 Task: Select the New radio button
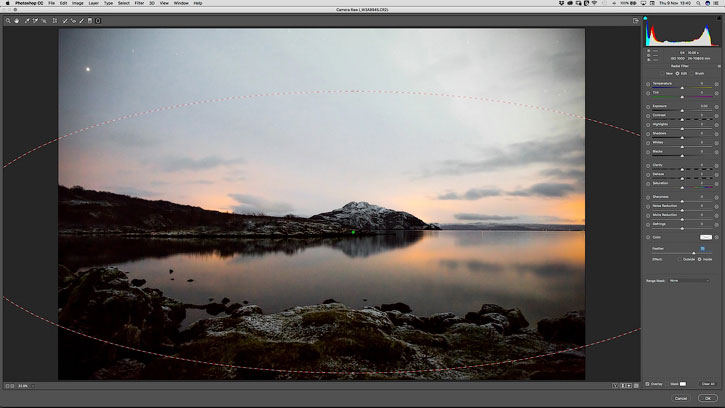[663, 74]
